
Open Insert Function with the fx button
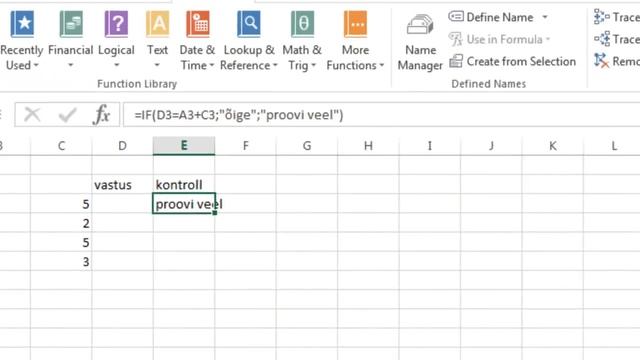[102, 115]
